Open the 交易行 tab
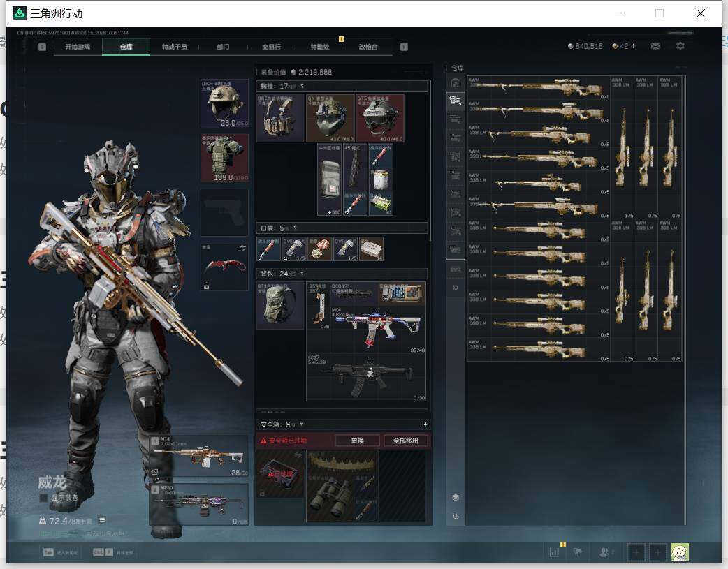This screenshot has height=569, width=728. pos(271,47)
